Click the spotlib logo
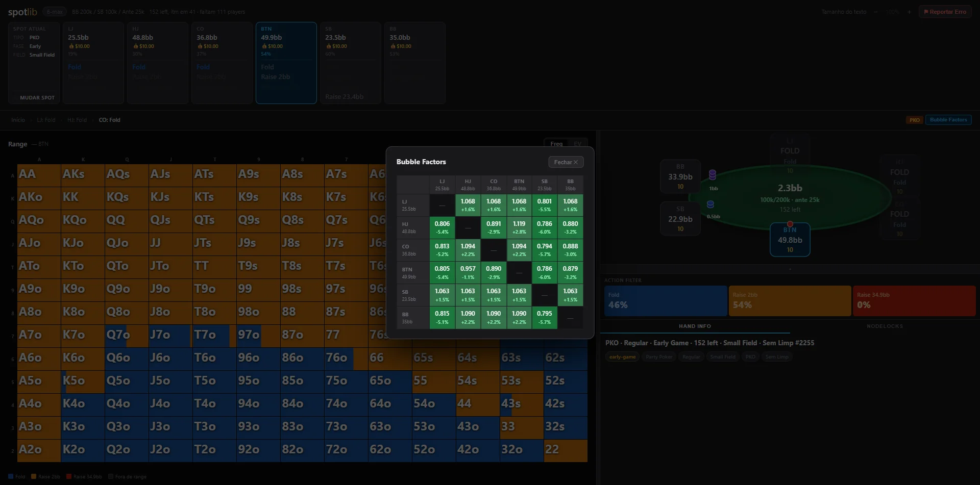980x485 pixels. tap(22, 12)
